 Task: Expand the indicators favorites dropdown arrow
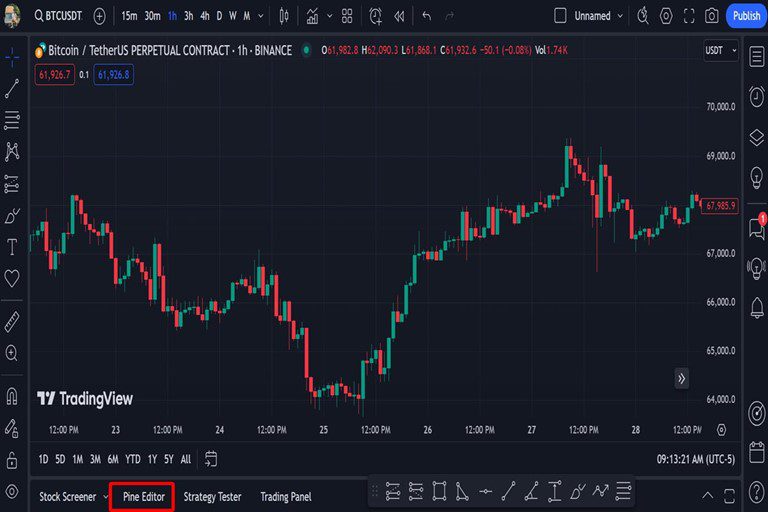click(x=330, y=16)
